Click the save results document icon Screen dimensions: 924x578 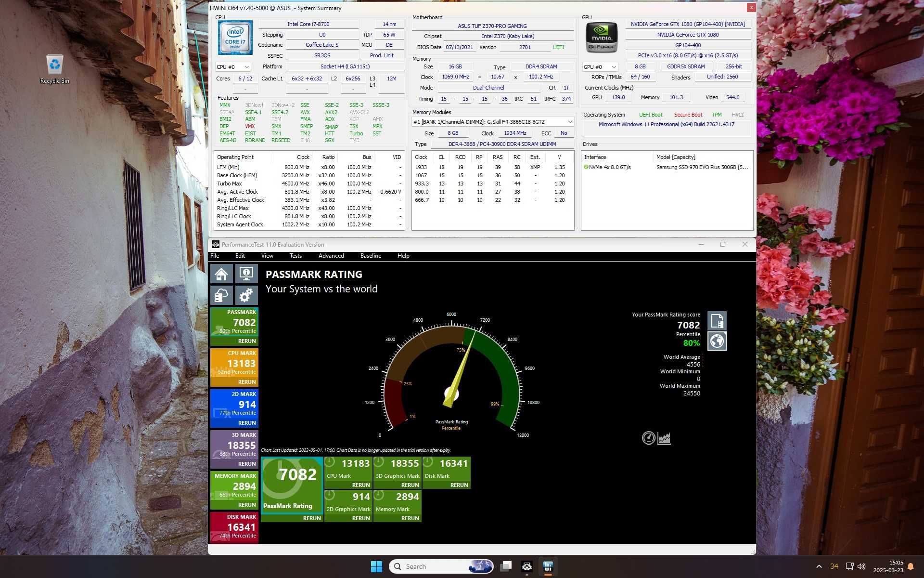pos(717,321)
